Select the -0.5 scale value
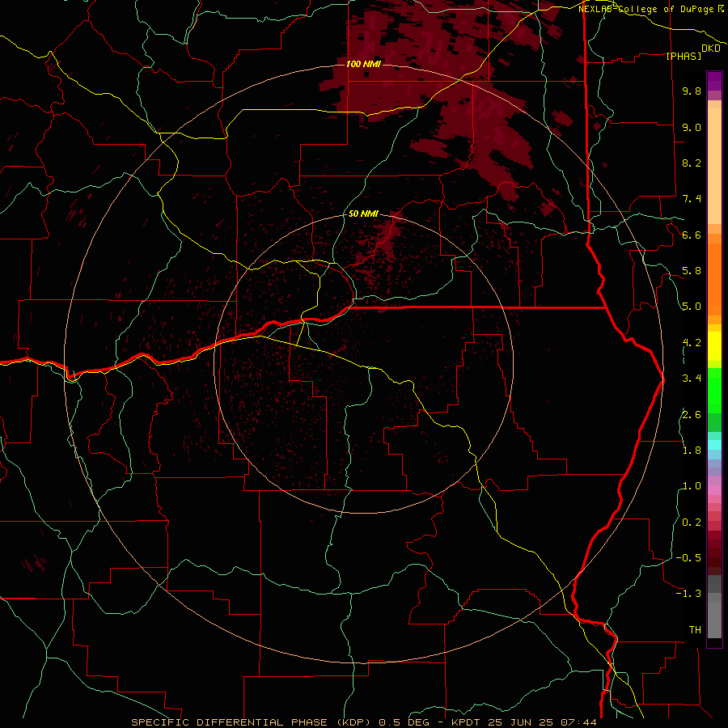728x728 pixels. (688, 558)
